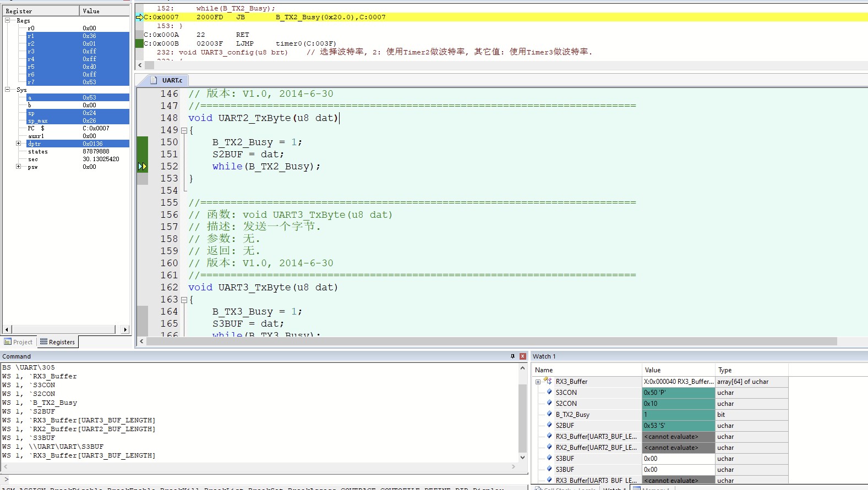Collapse the Regs tree group
The height and width of the screenshot is (490, 868).
[x=8, y=20]
